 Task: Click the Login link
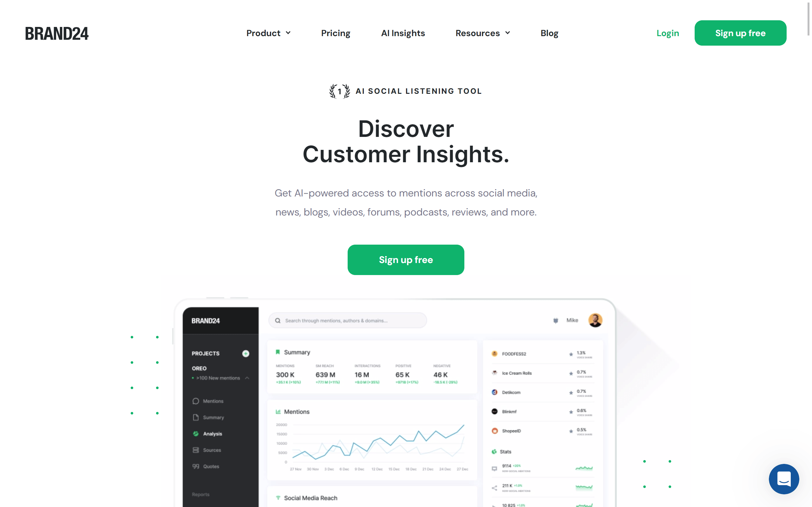click(668, 33)
